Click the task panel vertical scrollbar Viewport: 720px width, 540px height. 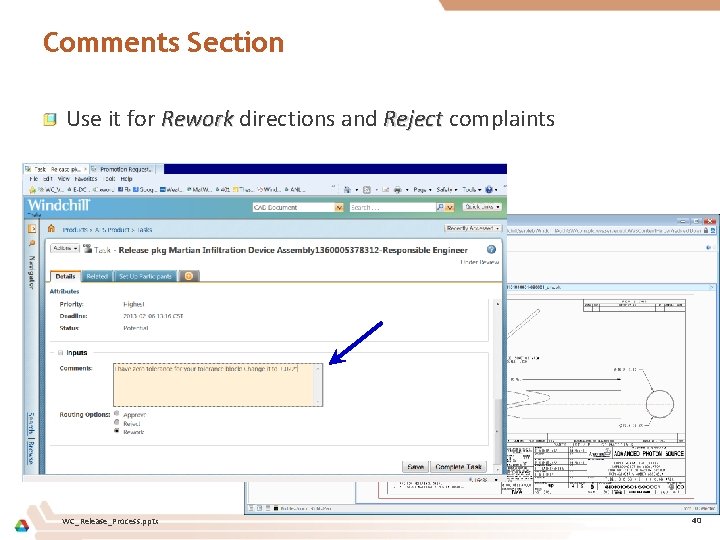[x=497, y=386]
